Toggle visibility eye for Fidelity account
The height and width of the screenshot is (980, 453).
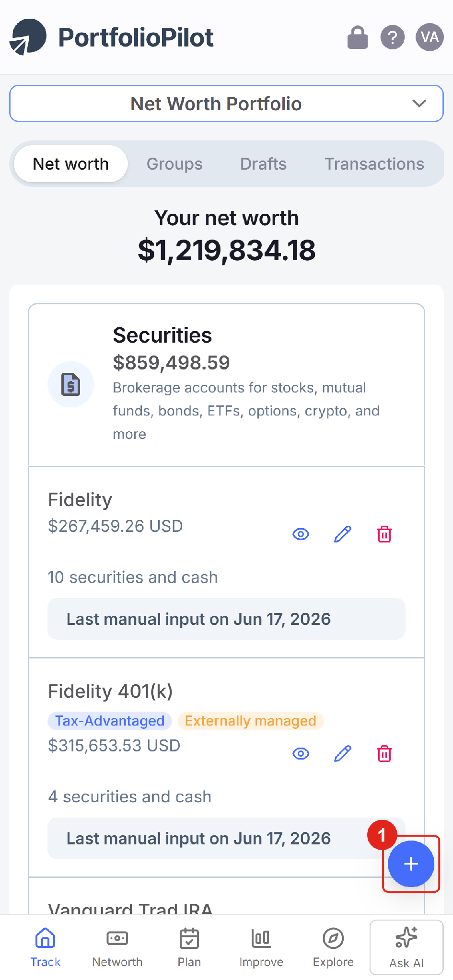pos(301,534)
